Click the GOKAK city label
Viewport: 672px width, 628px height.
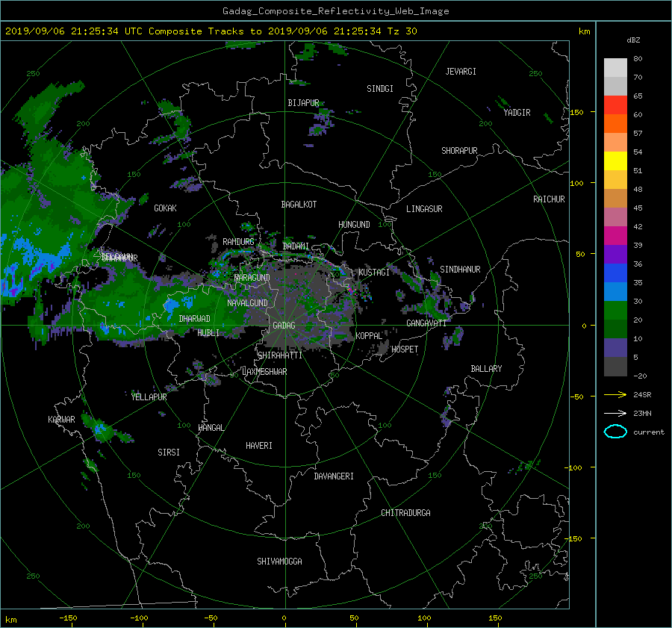click(x=165, y=208)
